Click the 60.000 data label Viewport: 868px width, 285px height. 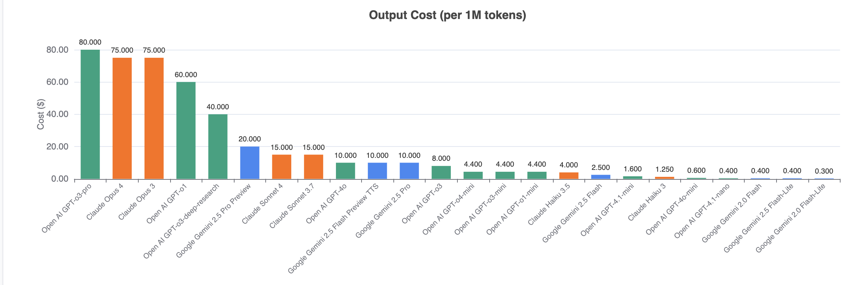point(186,75)
